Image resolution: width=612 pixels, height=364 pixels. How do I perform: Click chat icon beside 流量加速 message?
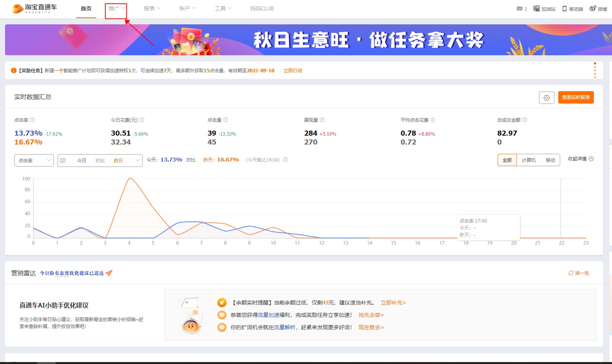(x=222, y=315)
